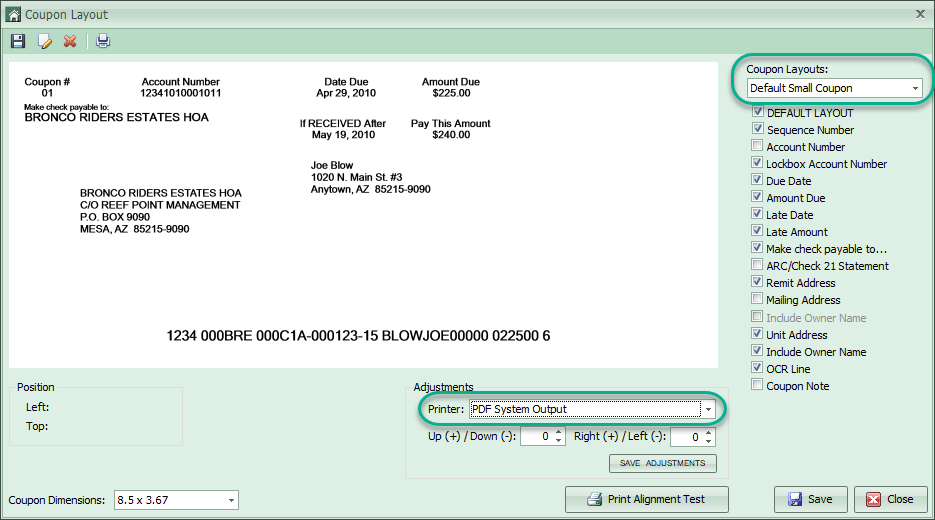Select the Coupon # field in preview
Screen dimensions: 935x520
pos(47,88)
